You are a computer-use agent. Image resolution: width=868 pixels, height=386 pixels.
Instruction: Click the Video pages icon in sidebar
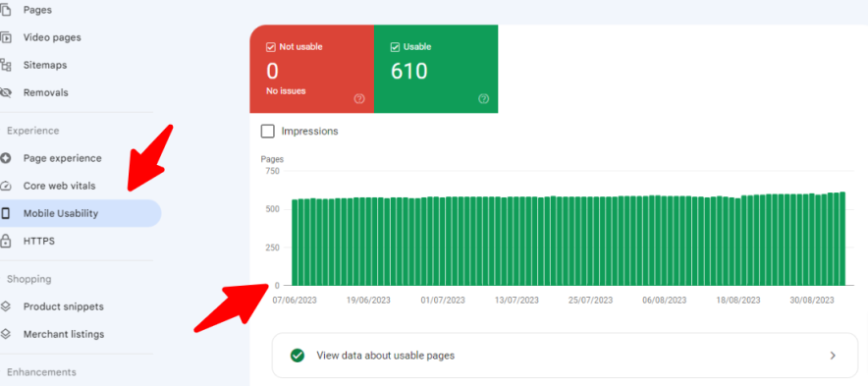tap(6, 37)
